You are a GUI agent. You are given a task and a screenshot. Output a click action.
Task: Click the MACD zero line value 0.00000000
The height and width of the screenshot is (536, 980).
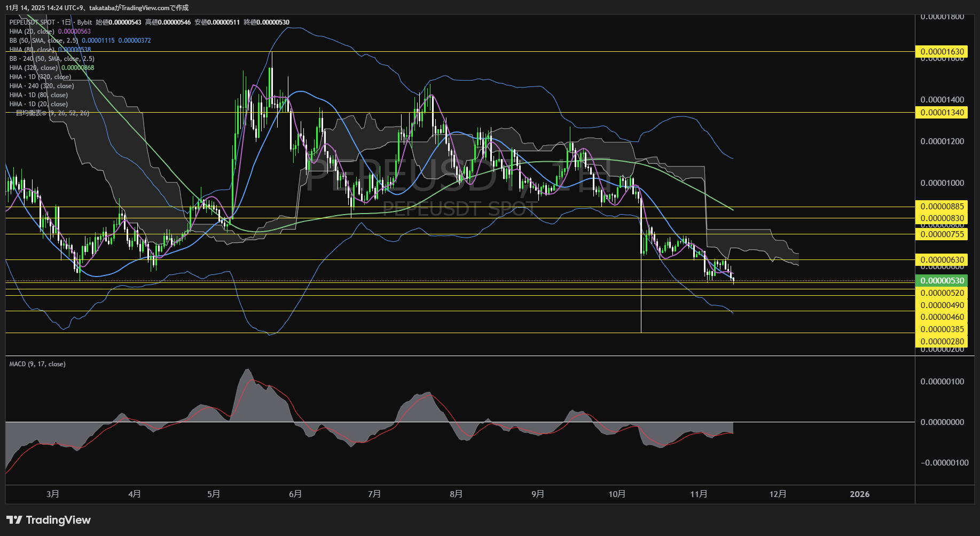(x=942, y=422)
